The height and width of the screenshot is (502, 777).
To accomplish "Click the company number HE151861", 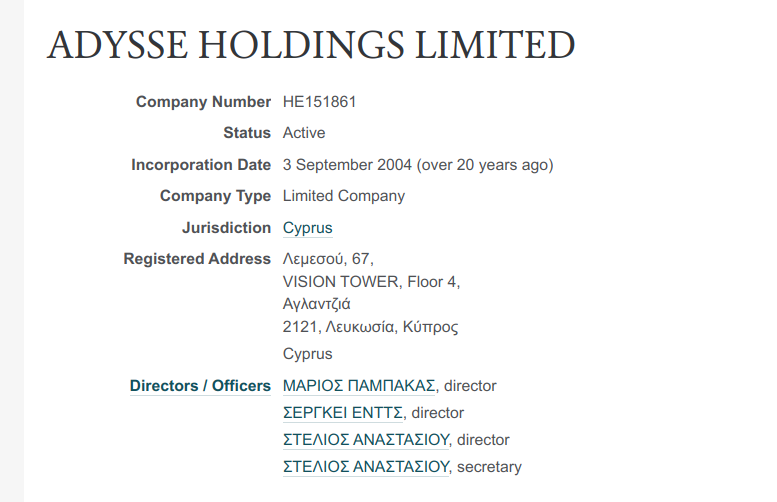I will [320, 102].
